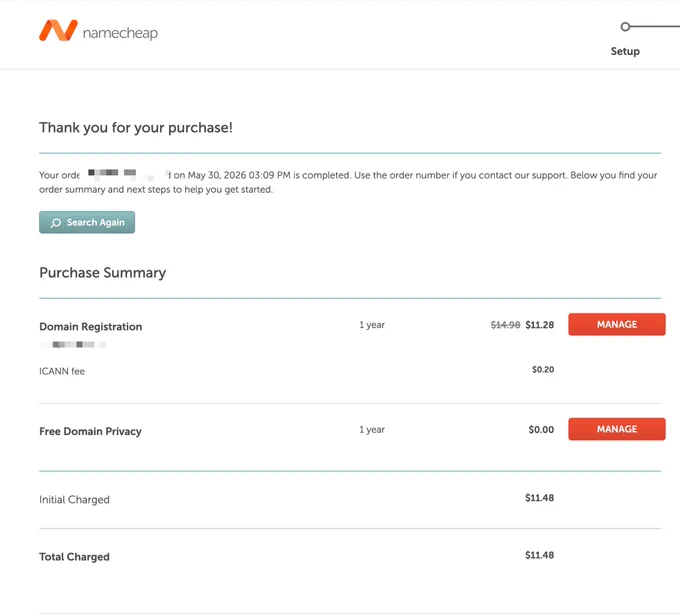Click the Search Again button
This screenshot has height=615, width=680.
point(87,222)
